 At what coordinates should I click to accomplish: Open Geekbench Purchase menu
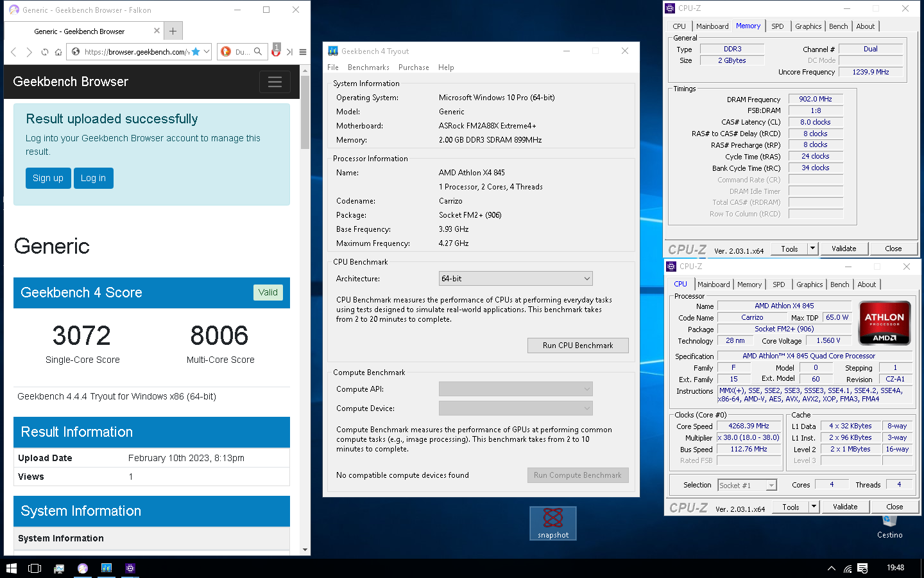414,67
